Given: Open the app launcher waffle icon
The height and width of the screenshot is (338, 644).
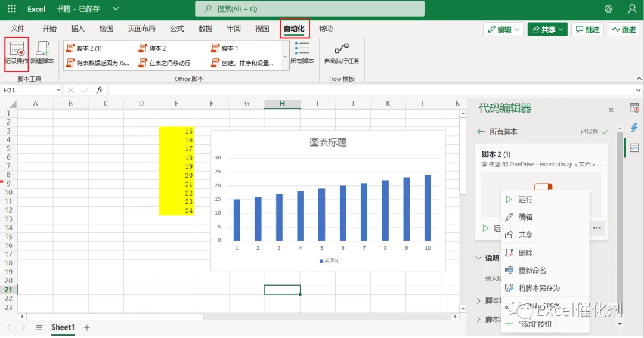Looking at the screenshot, I should click(x=11, y=8).
